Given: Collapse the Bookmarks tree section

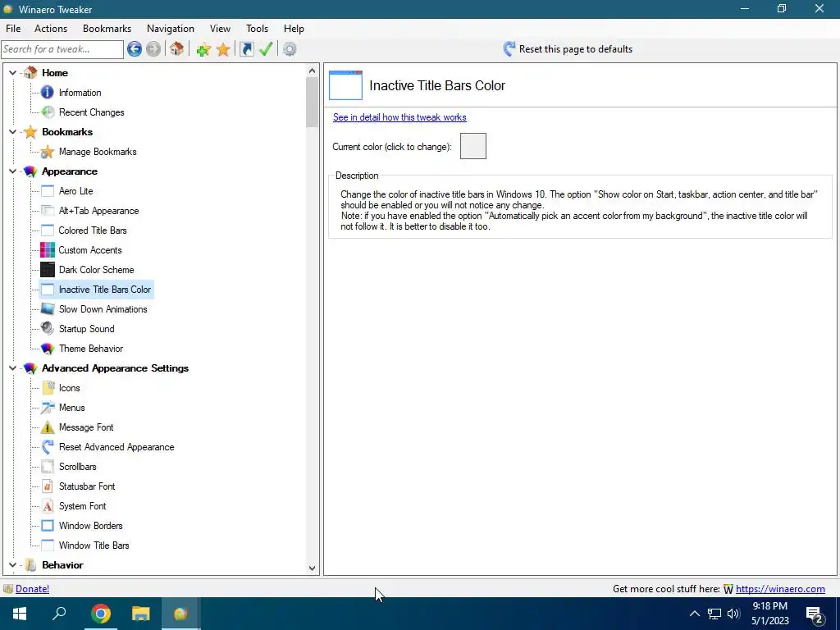Looking at the screenshot, I should 12,131.
